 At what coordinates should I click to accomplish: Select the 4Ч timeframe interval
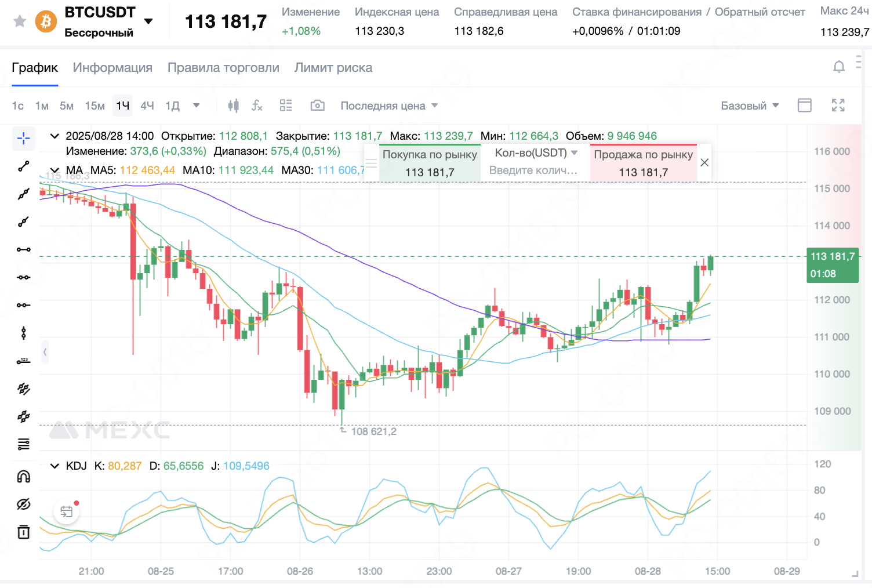pos(147,106)
